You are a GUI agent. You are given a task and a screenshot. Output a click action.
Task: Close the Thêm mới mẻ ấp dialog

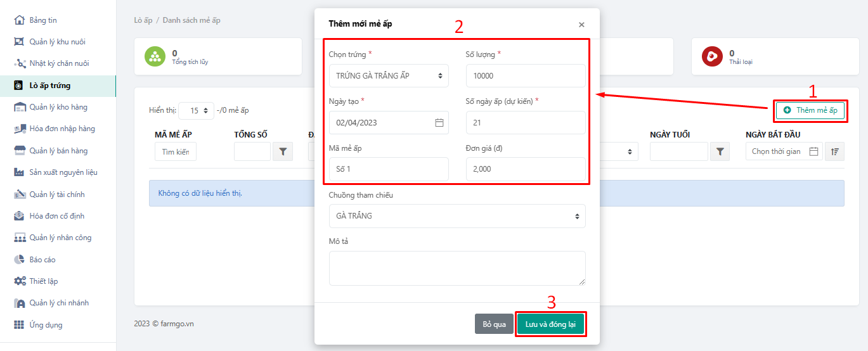click(581, 25)
